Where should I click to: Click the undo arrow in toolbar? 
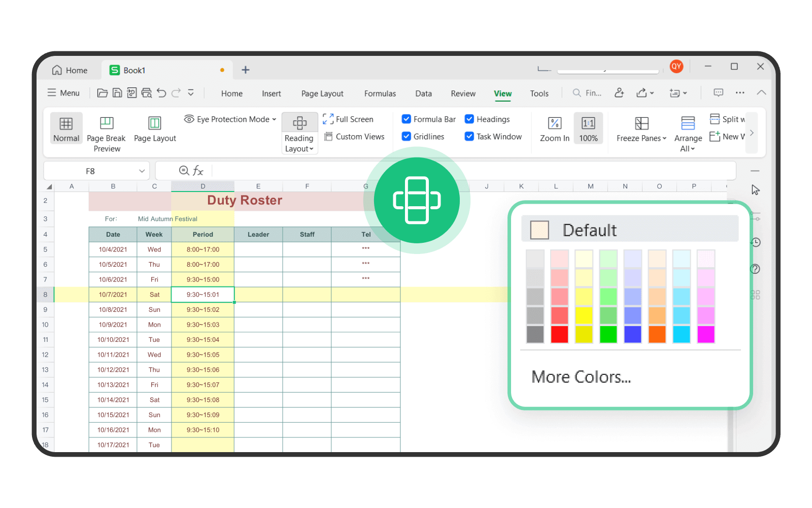161,93
